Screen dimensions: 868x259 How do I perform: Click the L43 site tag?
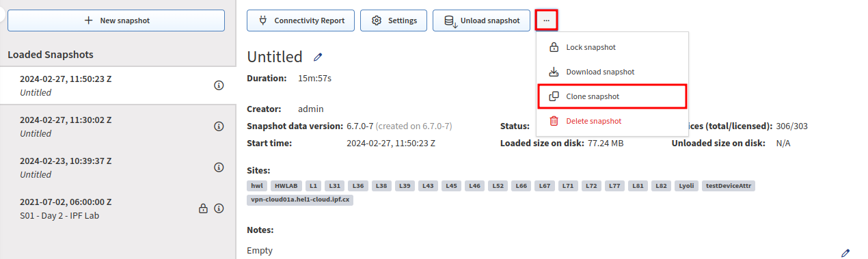point(428,186)
